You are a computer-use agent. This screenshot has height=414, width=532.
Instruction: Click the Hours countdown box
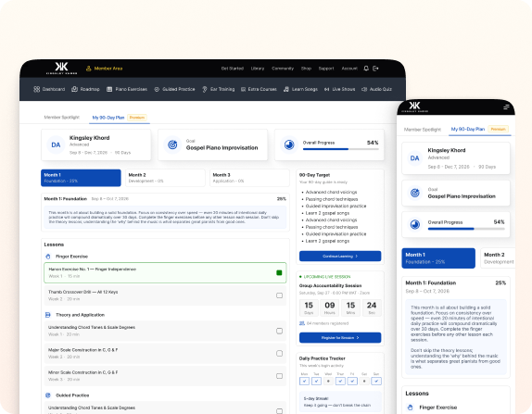(329, 307)
